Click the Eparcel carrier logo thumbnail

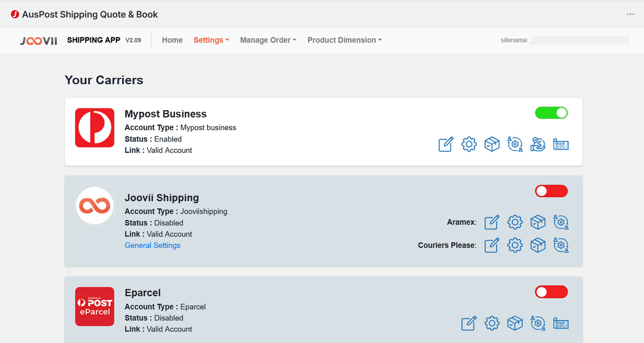click(95, 306)
